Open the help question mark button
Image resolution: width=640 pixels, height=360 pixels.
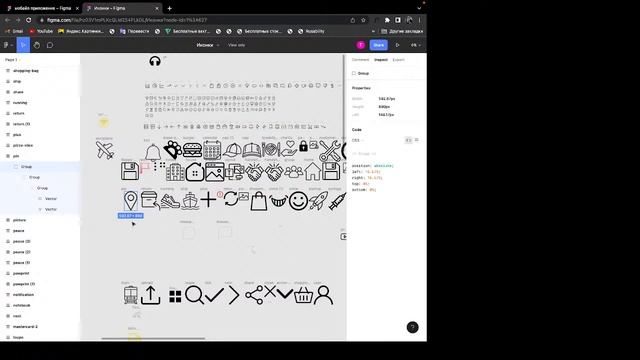[x=412, y=327]
